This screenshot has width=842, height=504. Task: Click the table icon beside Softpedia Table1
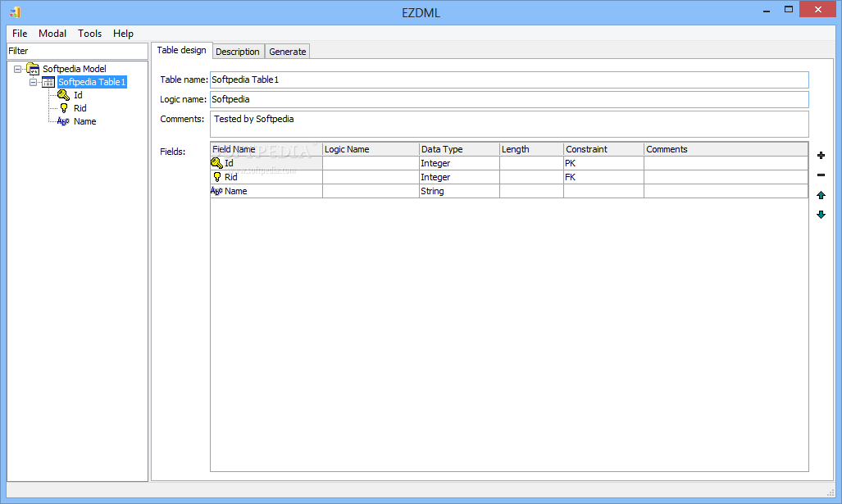pos(48,82)
